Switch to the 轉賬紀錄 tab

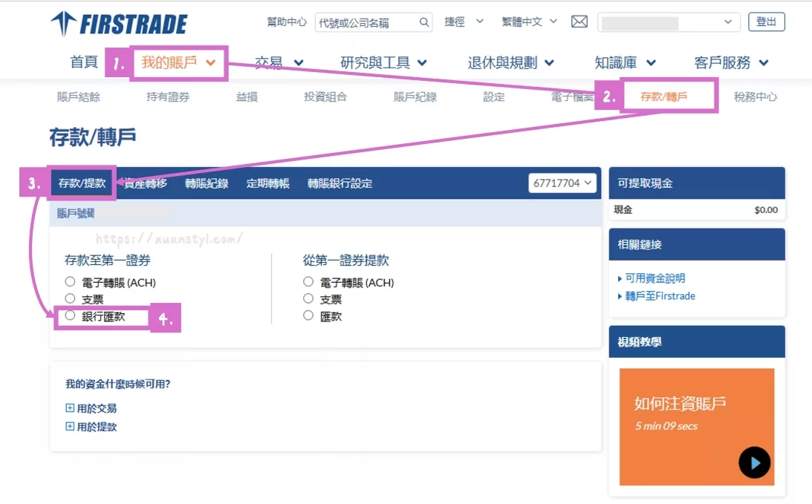pos(207,183)
